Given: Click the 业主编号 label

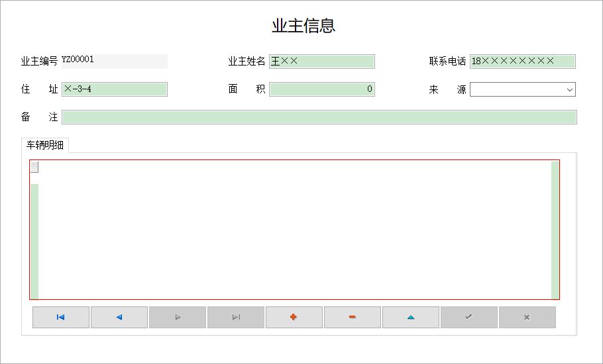Looking at the screenshot, I should click(x=39, y=61).
